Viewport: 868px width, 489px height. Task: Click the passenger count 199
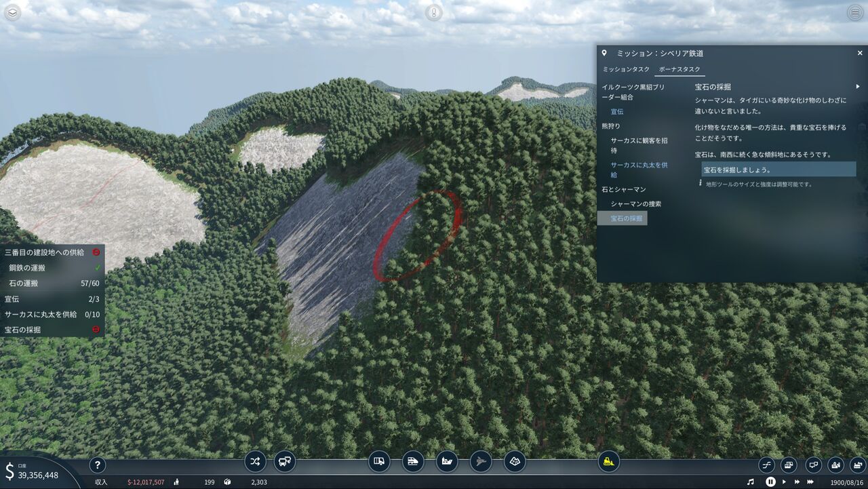pyautogui.click(x=210, y=482)
